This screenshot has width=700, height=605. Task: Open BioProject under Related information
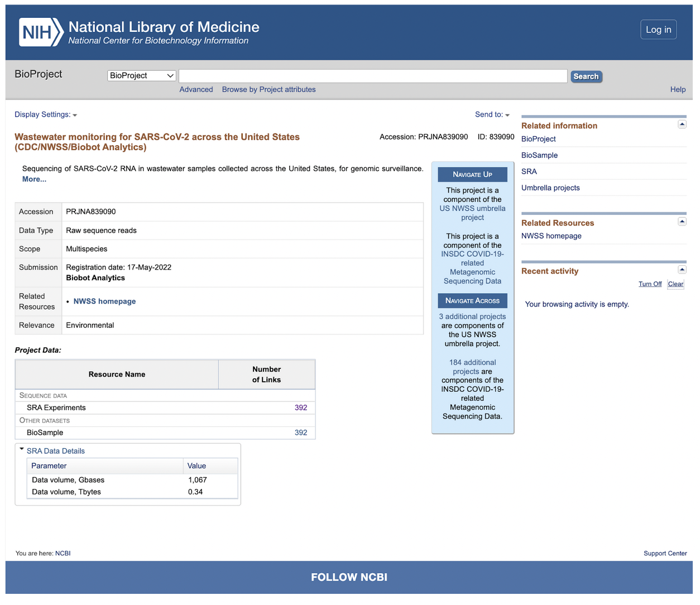coord(538,139)
